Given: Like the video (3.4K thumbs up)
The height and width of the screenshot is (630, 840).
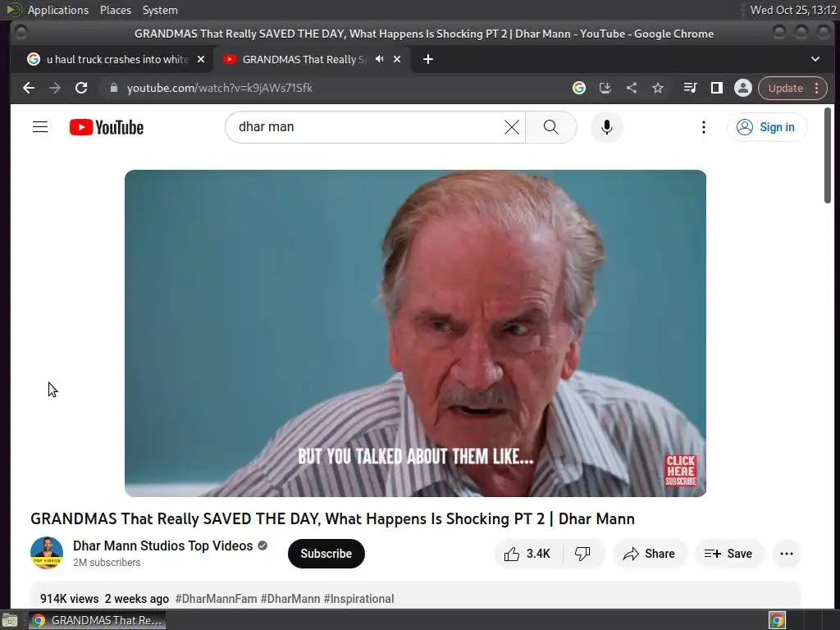Looking at the screenshot, I should click(527, 554).
